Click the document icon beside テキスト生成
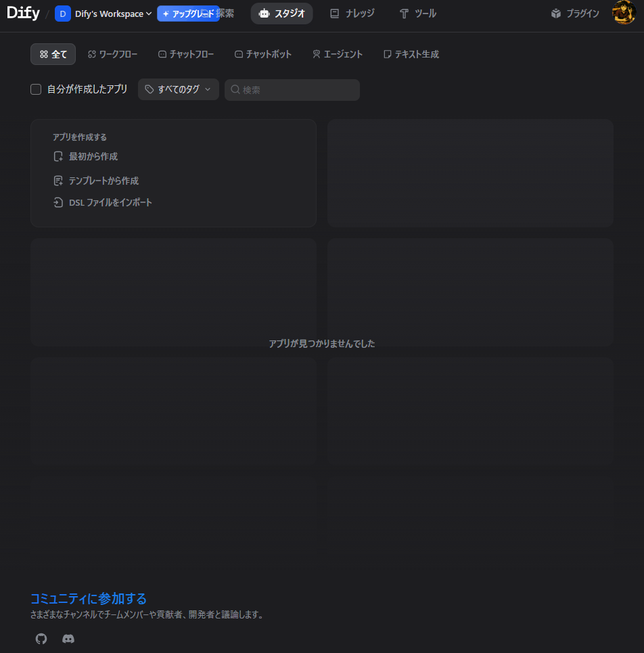Image resolution: width=644 pixels, height=653 pixels. tap(387, 54)
